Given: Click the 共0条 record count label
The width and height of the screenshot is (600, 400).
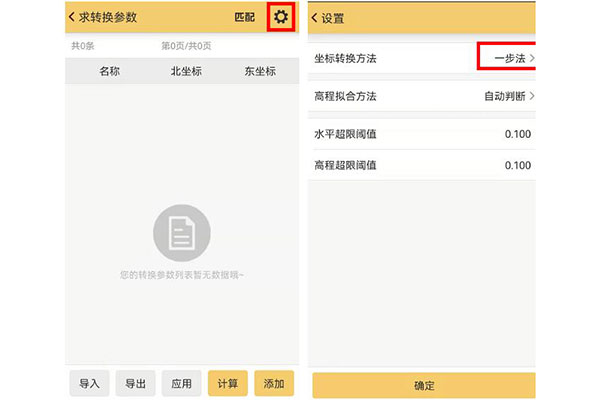Looking at the screenshot, I should coord(82,46).
